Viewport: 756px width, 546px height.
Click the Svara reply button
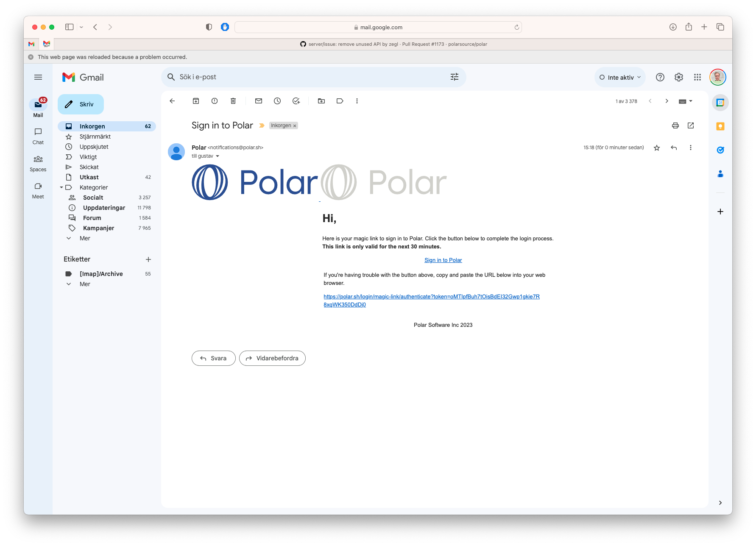213,358
